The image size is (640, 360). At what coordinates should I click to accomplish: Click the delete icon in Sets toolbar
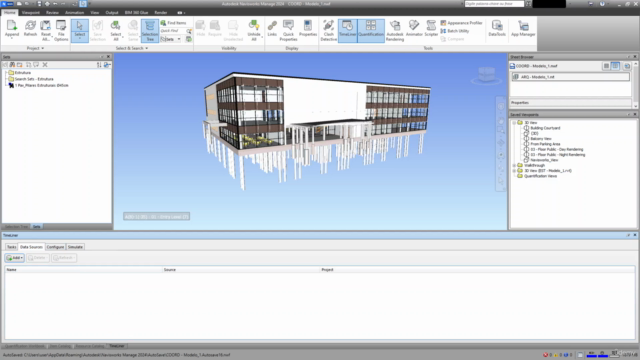[45, 64]
